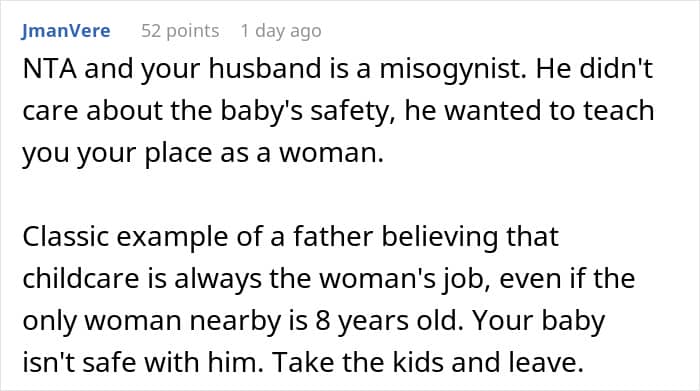Click the 'you your place as a woman' line
This screenshot has width=700, height=391.
203,154
